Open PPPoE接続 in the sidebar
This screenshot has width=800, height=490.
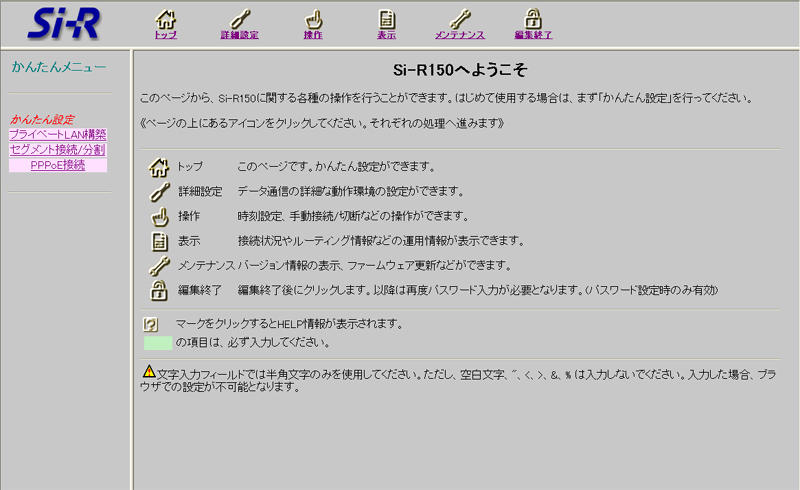[58, 165]
